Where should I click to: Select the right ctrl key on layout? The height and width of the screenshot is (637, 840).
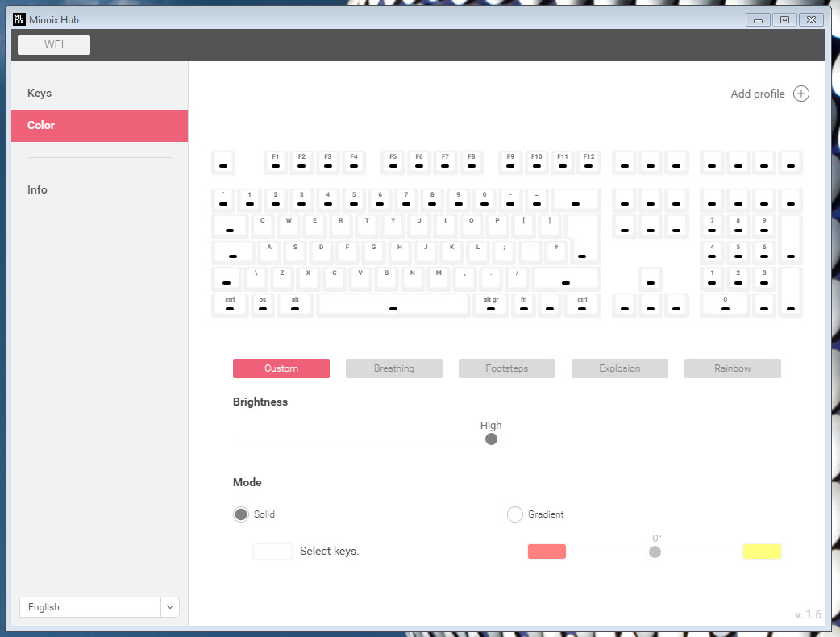(x=582, y=305)
